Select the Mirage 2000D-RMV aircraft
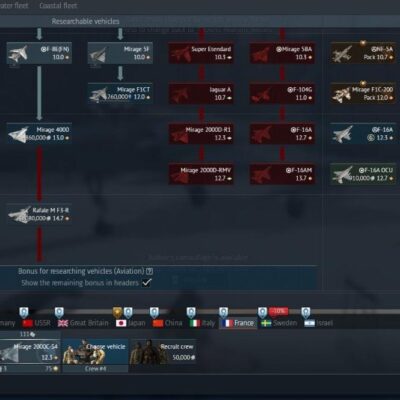Image resolution: width=400 pixels, height=400 pixels. (201, 174)
